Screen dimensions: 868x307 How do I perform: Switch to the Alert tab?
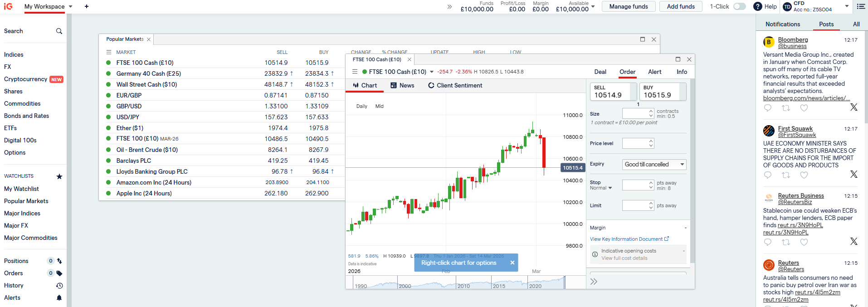click(x=655, y=72)
